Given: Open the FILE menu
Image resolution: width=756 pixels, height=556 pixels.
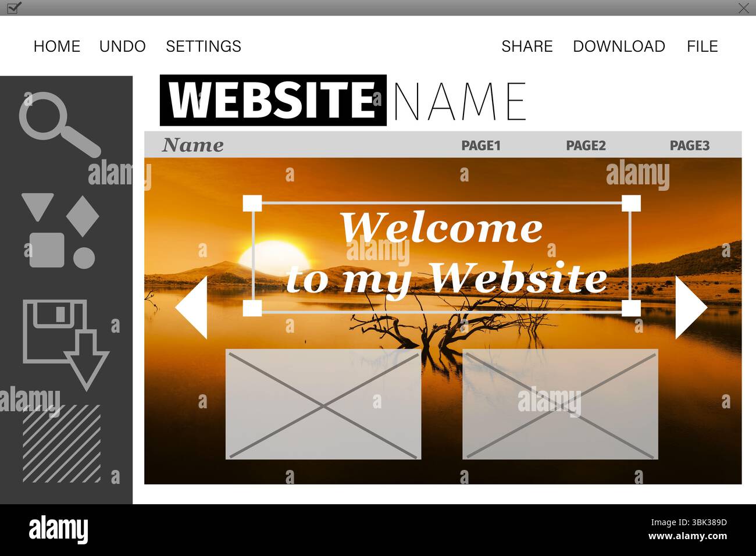Looking at the screenshot, I should pyautogui.click(x=702, y=46).
